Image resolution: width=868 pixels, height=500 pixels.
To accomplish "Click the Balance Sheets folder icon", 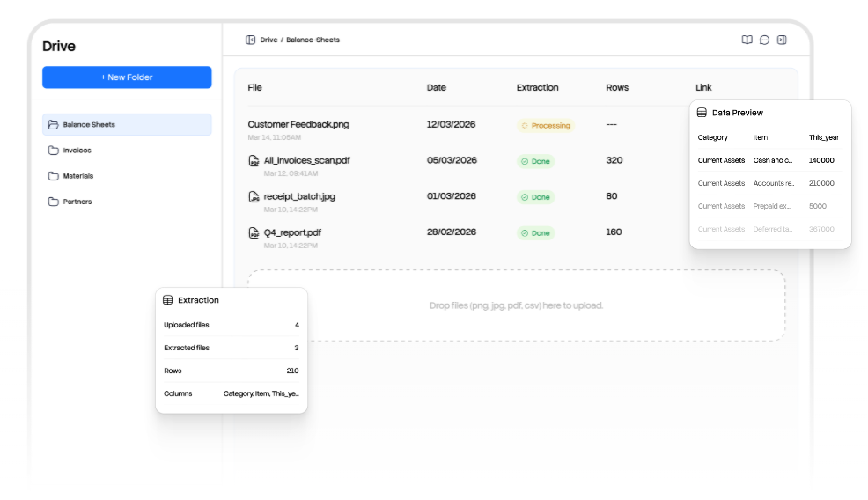I will pos(53,125).
